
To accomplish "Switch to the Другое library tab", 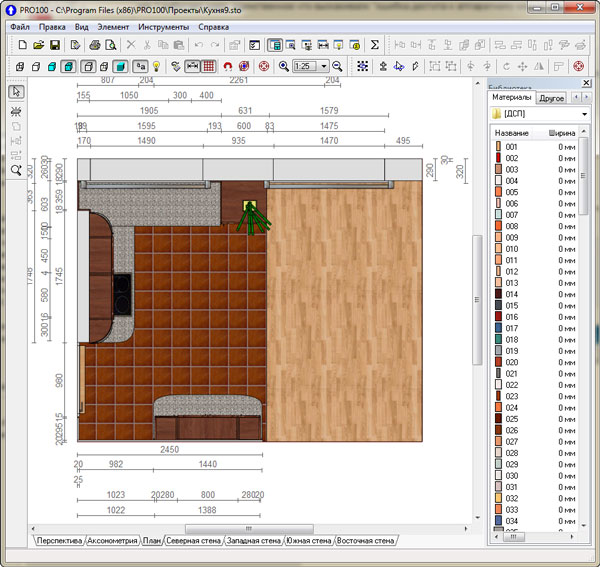I will pyautogui.click(x=552, y=98).
